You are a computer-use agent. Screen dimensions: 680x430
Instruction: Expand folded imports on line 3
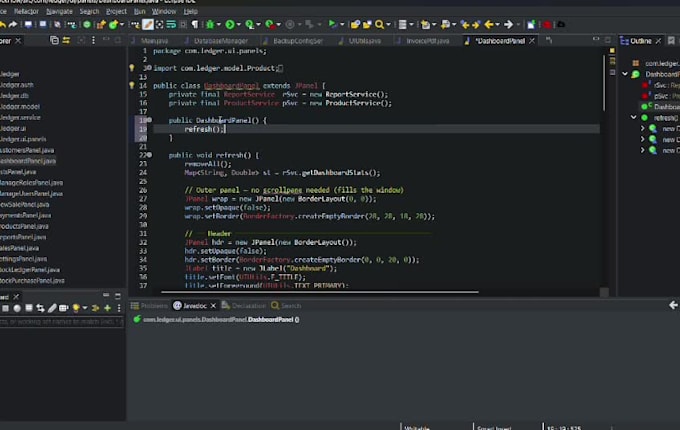click(x=150, y=68)
